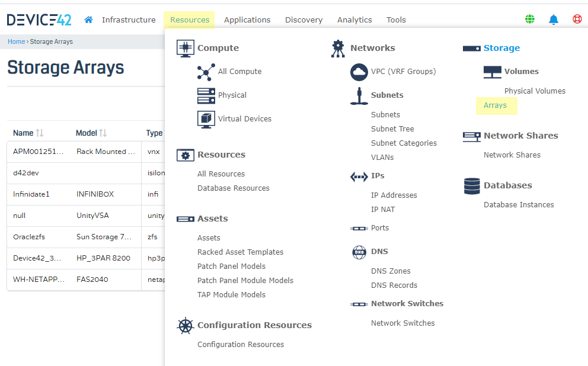Select Arrays under Storage
Viewport: 588px width, 366px height.
[x=495, y=105]
